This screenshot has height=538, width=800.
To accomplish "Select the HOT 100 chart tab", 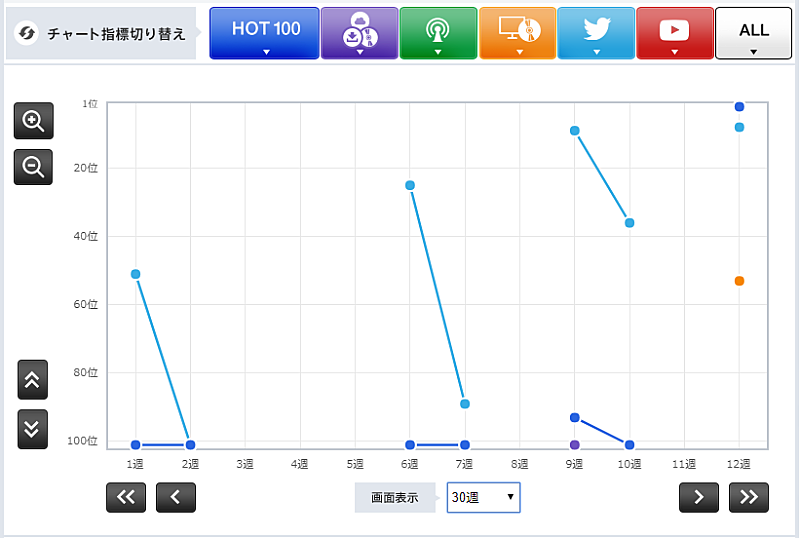I will tap(265, 33).
